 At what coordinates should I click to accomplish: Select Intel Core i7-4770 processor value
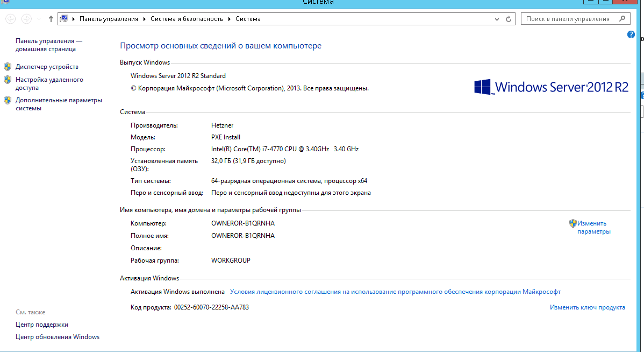pyautogui.click(x=285, y=149)
